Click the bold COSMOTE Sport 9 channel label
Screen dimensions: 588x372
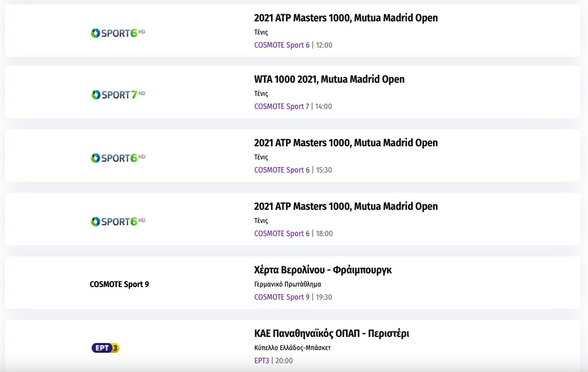[119, 284]
